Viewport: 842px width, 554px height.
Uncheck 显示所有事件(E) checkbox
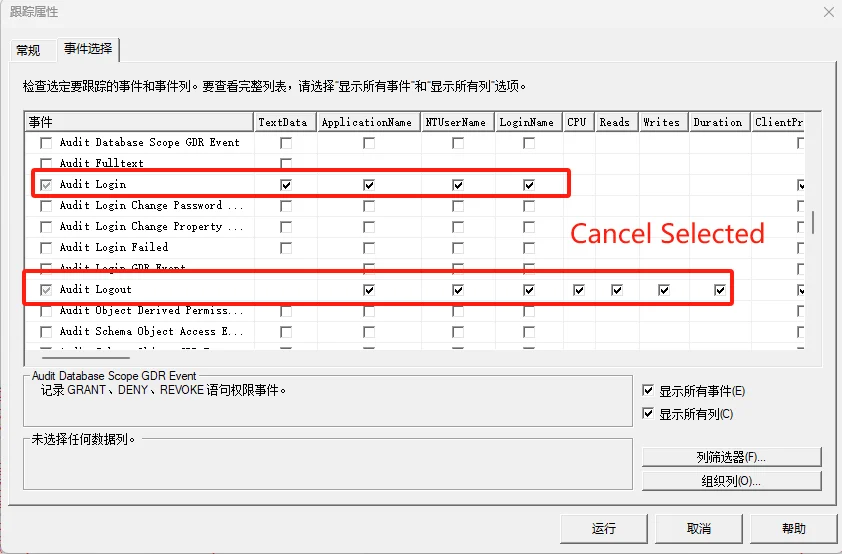[x=648, y=390]
